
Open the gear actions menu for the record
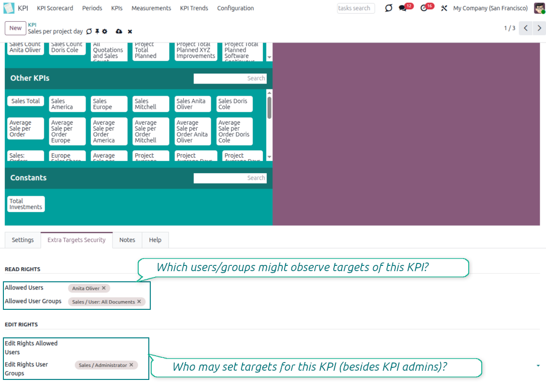click(x=105, y=31)
